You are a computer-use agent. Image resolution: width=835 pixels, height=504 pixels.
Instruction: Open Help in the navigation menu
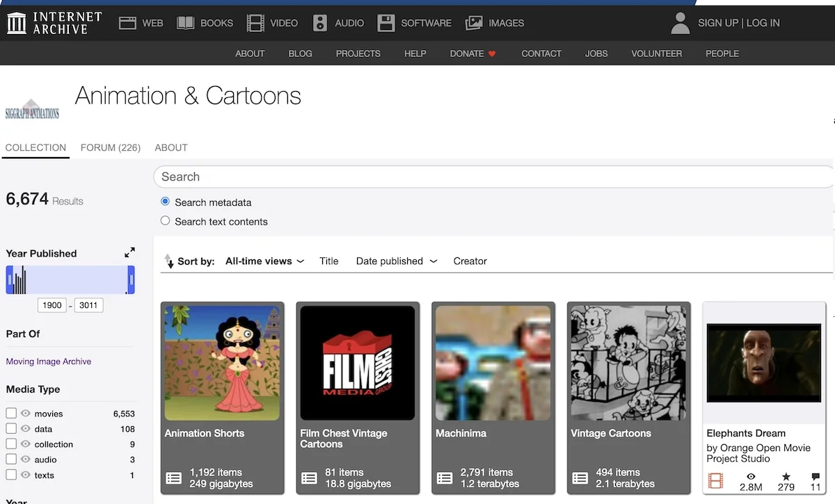415,54
